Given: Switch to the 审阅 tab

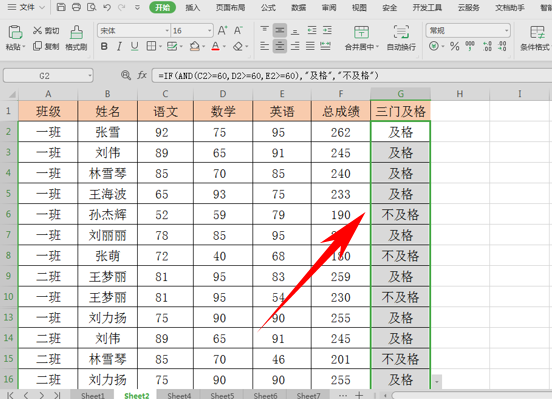Looking at the screenshot, I should click(329, 7).
